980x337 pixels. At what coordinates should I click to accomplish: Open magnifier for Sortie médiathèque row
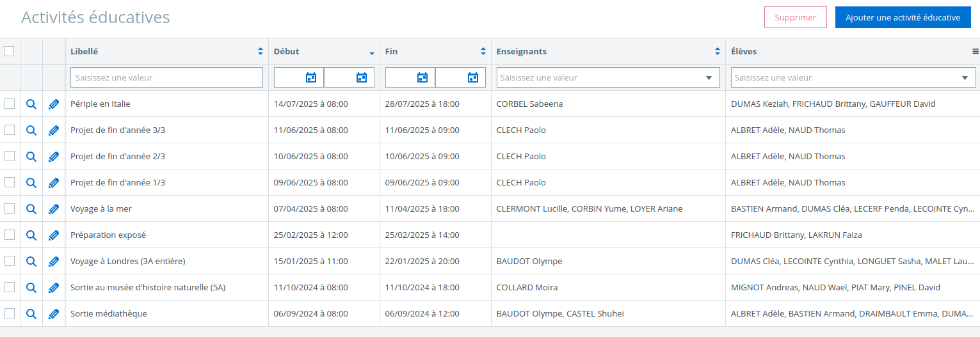[31, 313]
